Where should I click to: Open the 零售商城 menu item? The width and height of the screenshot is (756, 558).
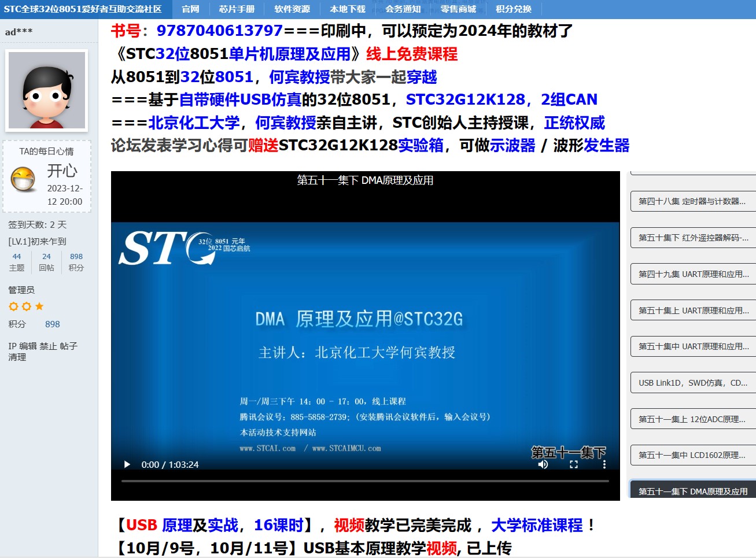pos(458,9)
